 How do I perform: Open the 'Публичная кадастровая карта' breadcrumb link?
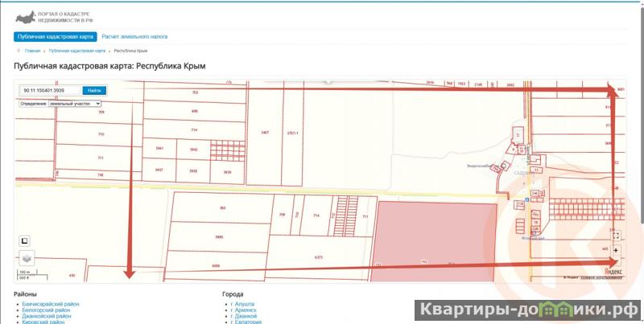[x=77, y=51]
